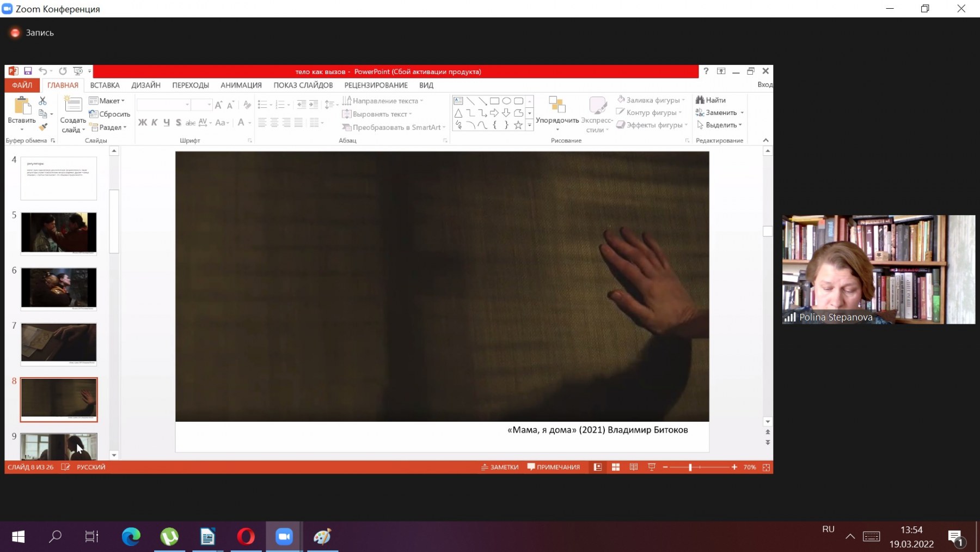Switch to ПЕРЕХОДЫ tab
The image size is (980, 552).
[x=191, y=85]
